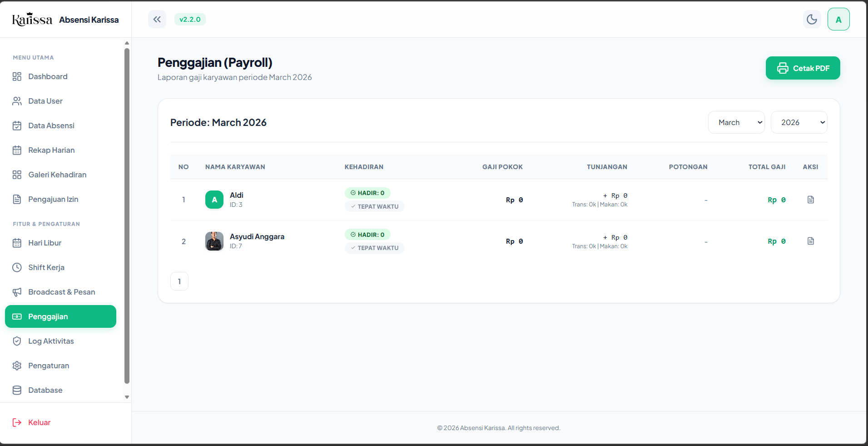Go to Shift Kerja page
Image resolution: width=868 pixels, height=446 pixels.
click(60, 267)
